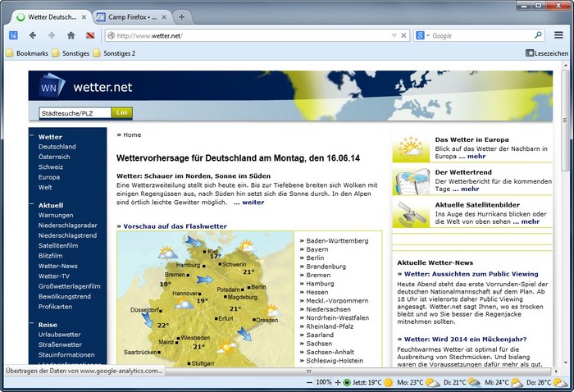This screenshot has width=574, height=392.
Task: Open the Sonstiges 2 bookmarks folder
Action: coord(114,53)
